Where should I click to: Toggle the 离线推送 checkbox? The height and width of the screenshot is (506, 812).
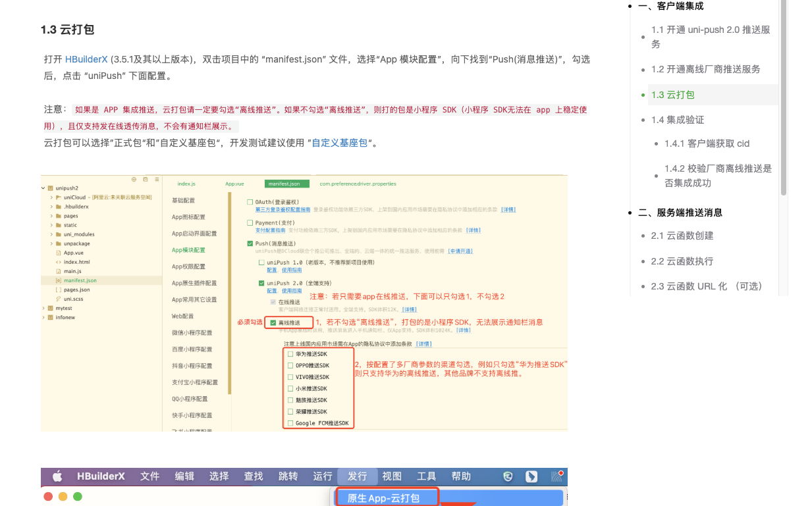click(x=273, y=322)
